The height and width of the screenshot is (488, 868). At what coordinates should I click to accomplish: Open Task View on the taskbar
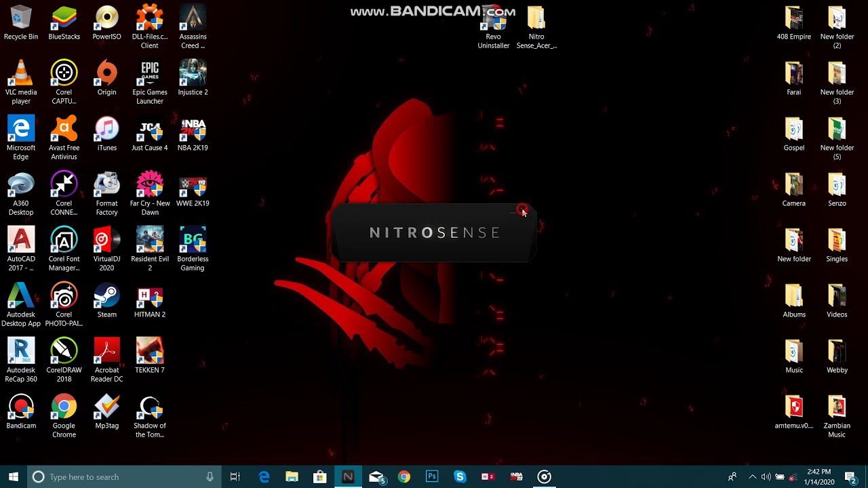click(235, 476)
